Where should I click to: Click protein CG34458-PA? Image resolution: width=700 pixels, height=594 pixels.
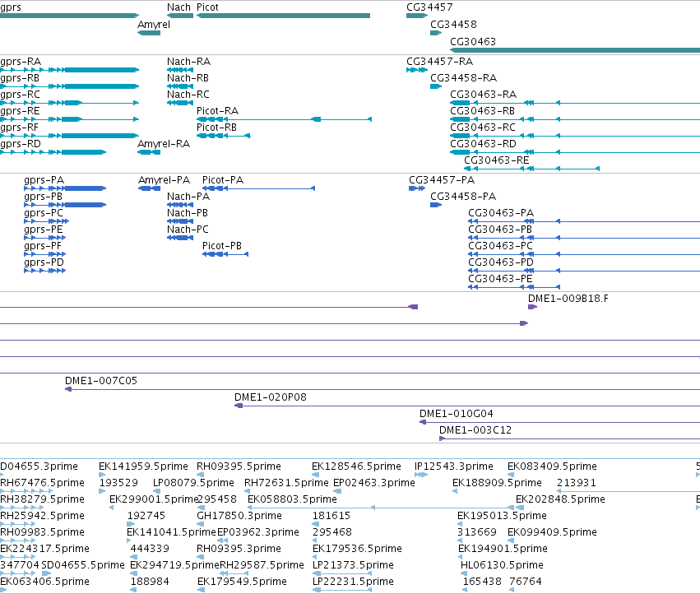pos(436,205)
